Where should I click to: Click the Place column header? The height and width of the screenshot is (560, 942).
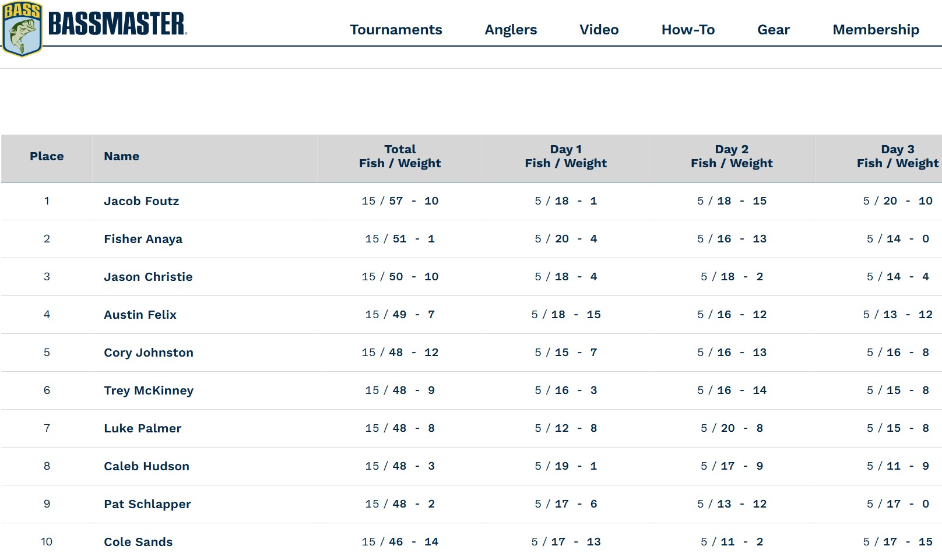tap(47, 156)
